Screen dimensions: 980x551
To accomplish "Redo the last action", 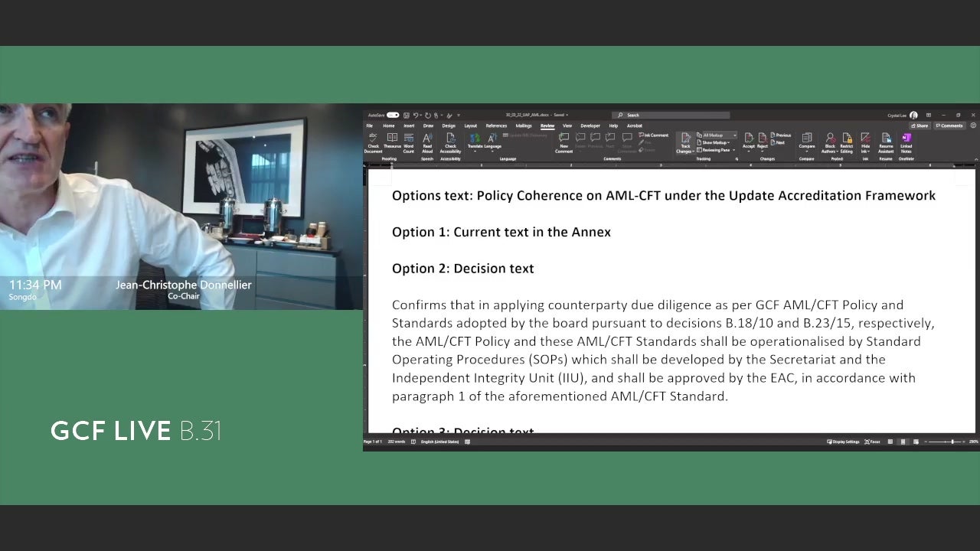I will (428, 115).
